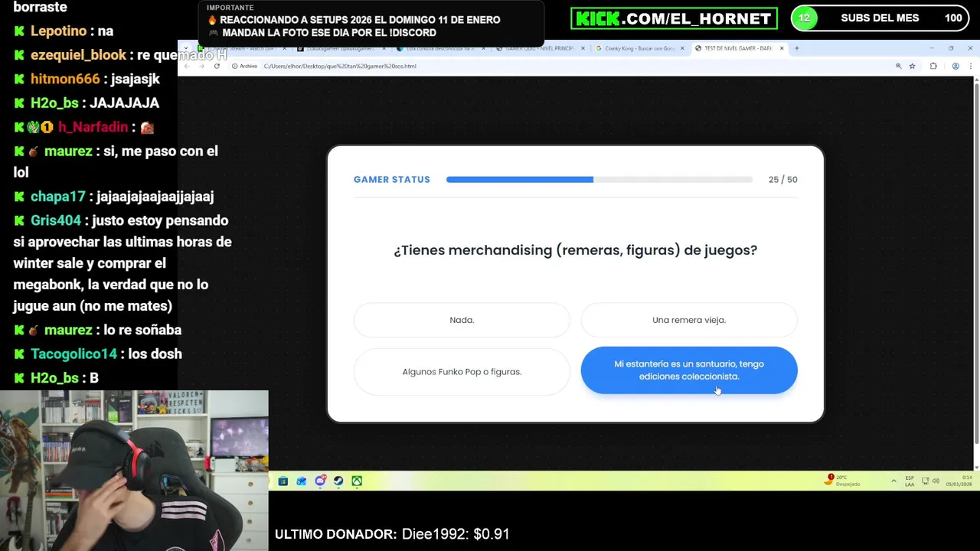Viewport: 980px width, 551px height.
Task: Open the weather widget showing 20°C
Action: (x=842, y=481)
